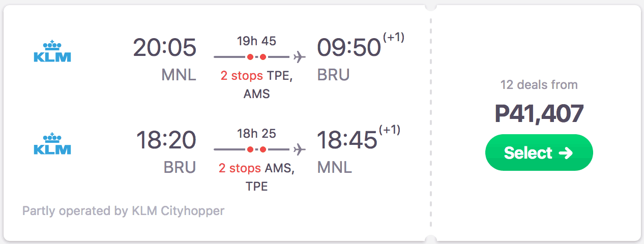Click the "Partly operated by KLM Cityhopper" note
This screenshot has height=244, width=644.
tap(123, 210)
